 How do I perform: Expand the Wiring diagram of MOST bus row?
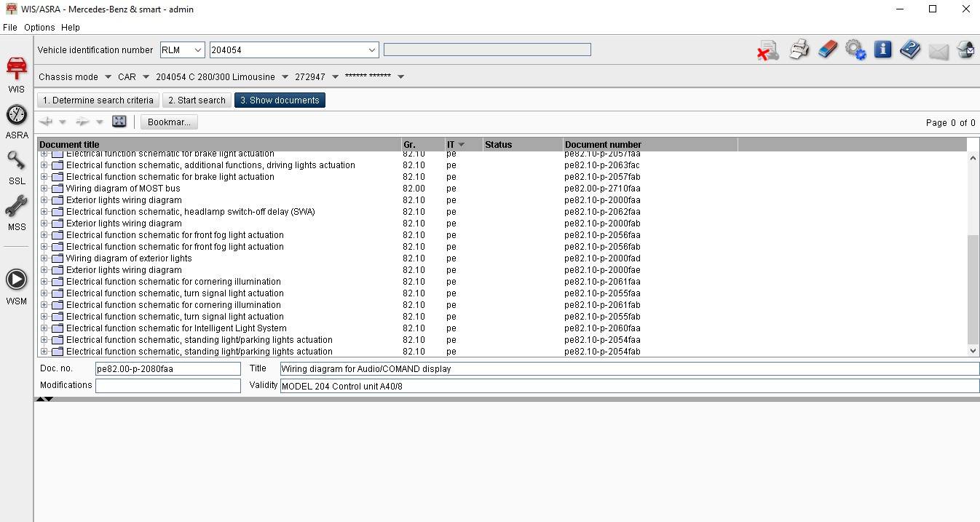[44, 189]
